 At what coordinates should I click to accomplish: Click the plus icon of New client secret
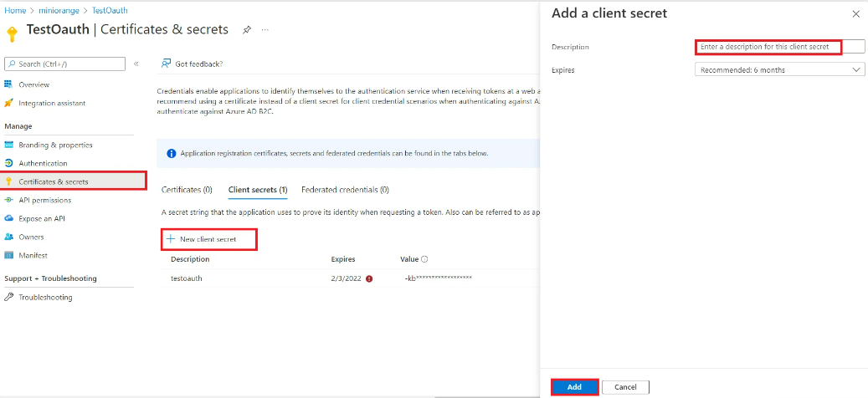[171, 239]
